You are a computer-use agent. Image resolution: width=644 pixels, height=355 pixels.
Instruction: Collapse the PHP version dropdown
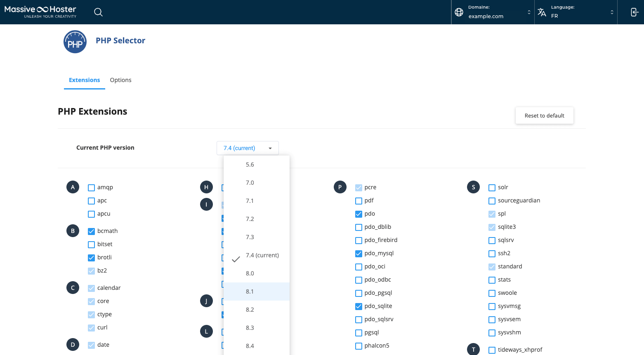248,148
